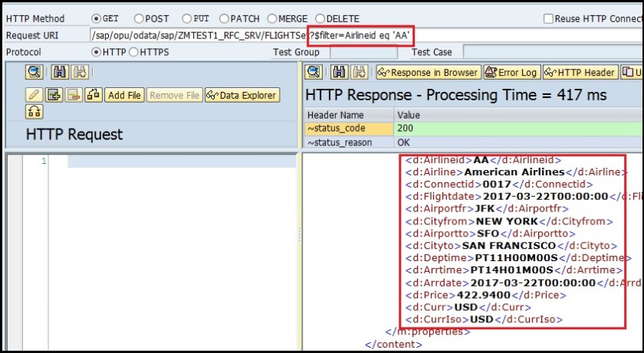The image size is (644, 353).
Task: Click the Connectid value 0017
Action: coord(497,185)
